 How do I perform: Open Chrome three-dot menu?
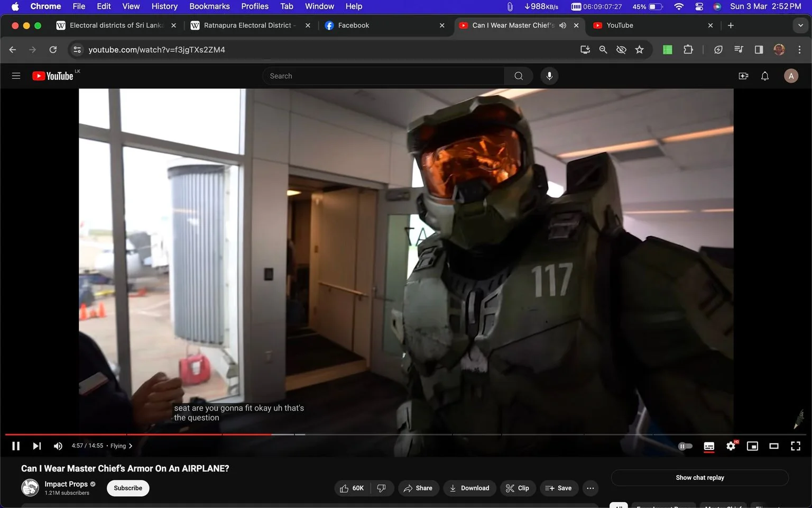click(799, 49)
